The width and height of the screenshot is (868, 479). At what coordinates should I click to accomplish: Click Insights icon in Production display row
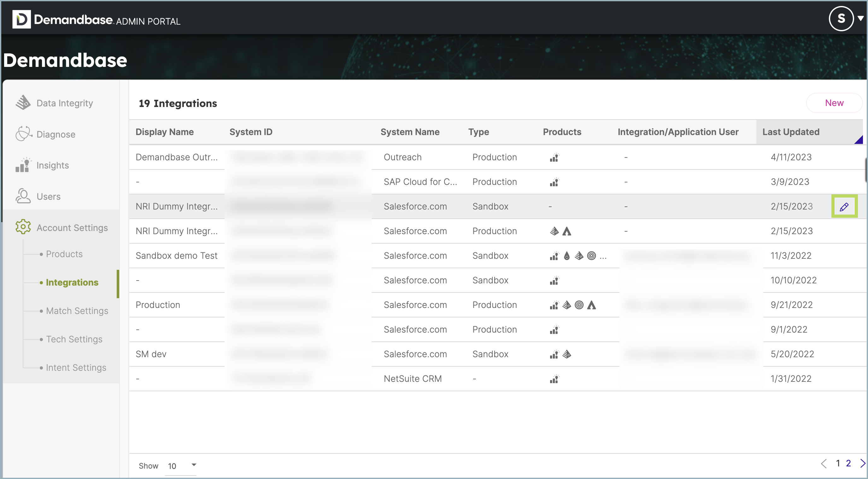[554, 305]
